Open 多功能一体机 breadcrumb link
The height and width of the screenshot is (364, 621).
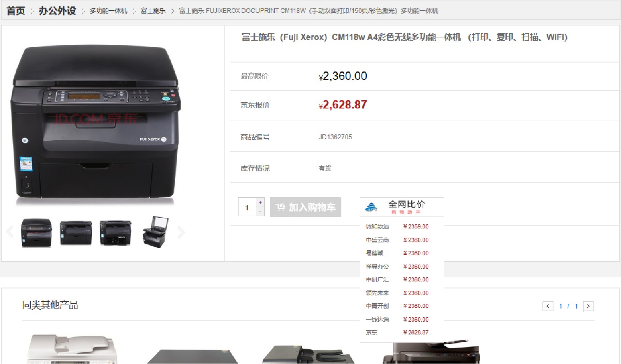pyautogui.click(x=109, y=11)
